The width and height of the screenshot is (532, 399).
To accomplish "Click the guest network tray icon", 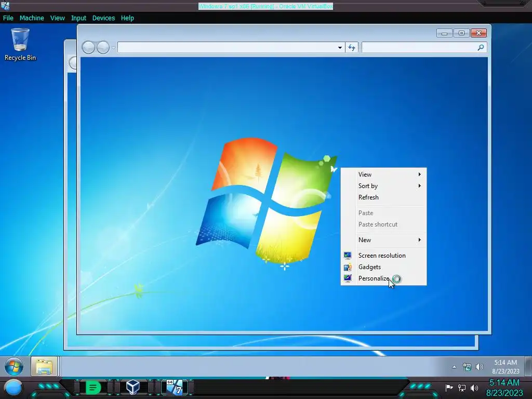I will [x=467, y=367].
